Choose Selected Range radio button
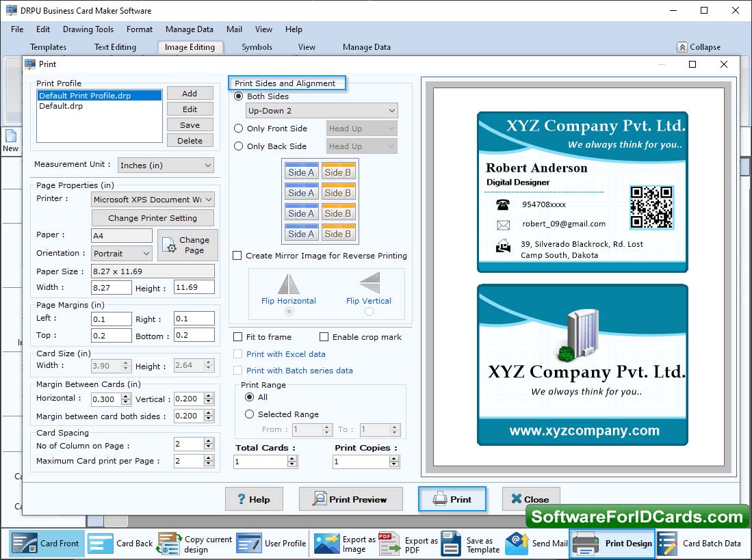The height and width of the screenshot is (560, 752). (x=249, y=414)
